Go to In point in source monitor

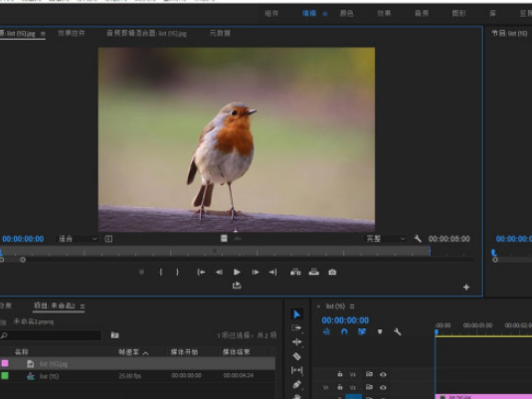click(x=201, y=272)
